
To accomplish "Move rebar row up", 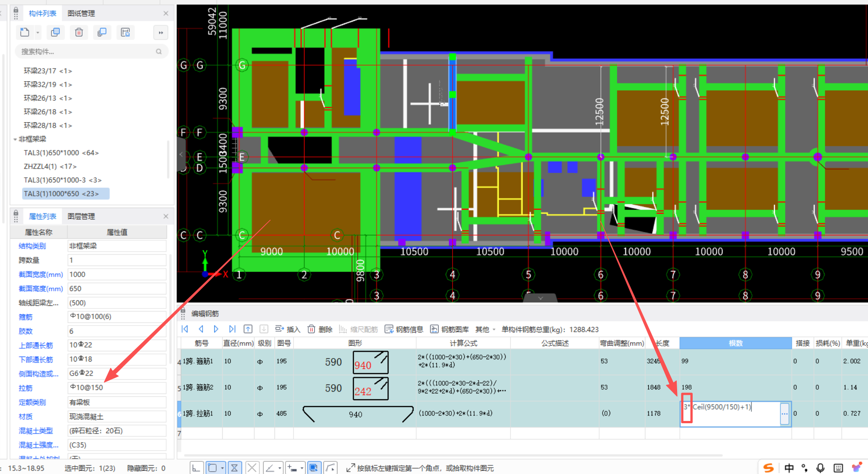I will coord(248,329).
